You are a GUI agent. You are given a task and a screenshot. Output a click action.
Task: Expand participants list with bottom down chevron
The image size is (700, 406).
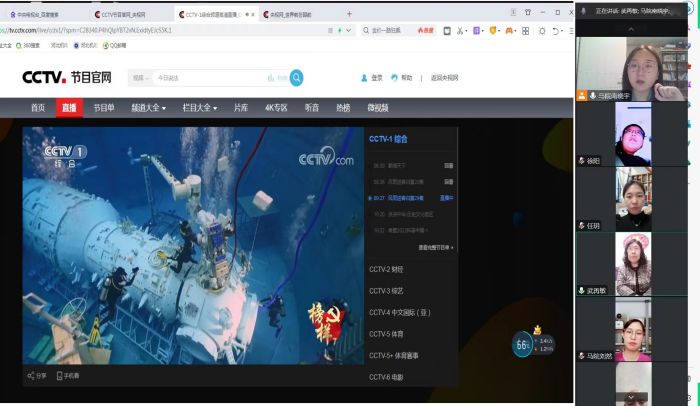pos(631,397)
